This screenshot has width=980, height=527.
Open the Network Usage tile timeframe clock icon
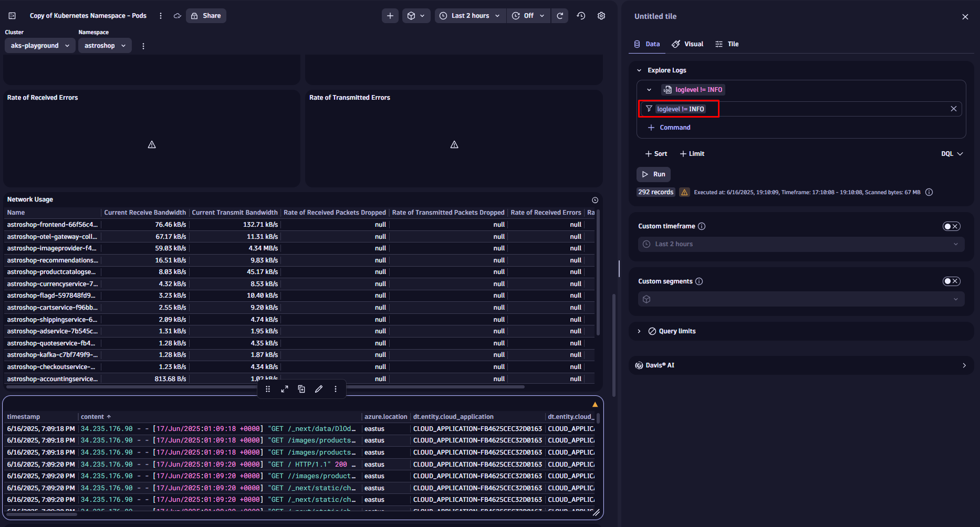(595, 199)
